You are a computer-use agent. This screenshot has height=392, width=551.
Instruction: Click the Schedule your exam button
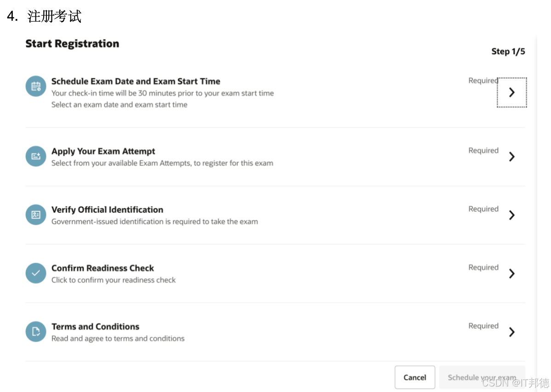point(482,377)
